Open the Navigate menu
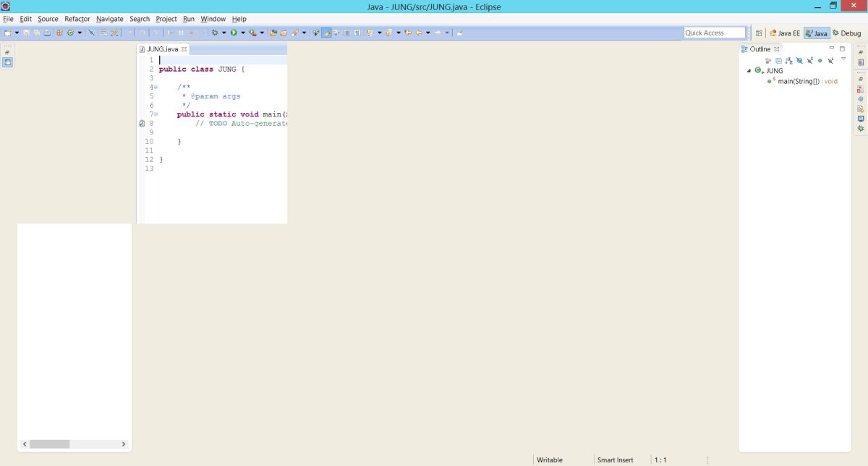This screenshot has height=466, width=868. click(110, 19)
